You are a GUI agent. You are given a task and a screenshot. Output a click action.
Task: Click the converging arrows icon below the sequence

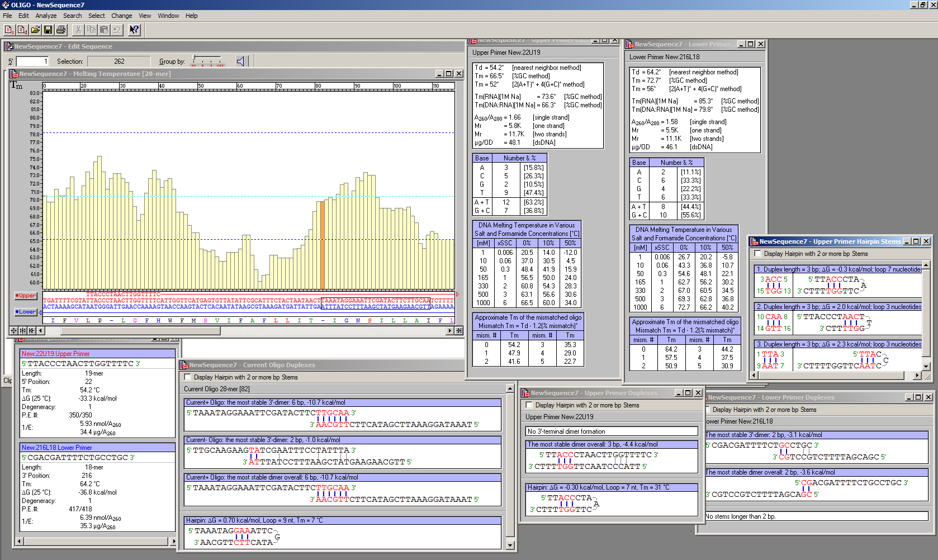tap(23, 330)
